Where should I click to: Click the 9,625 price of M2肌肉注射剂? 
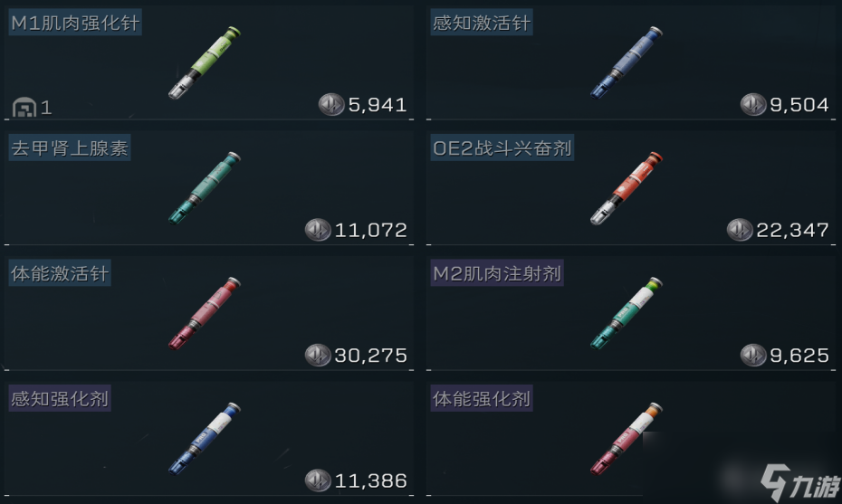[x=799, y=356]
